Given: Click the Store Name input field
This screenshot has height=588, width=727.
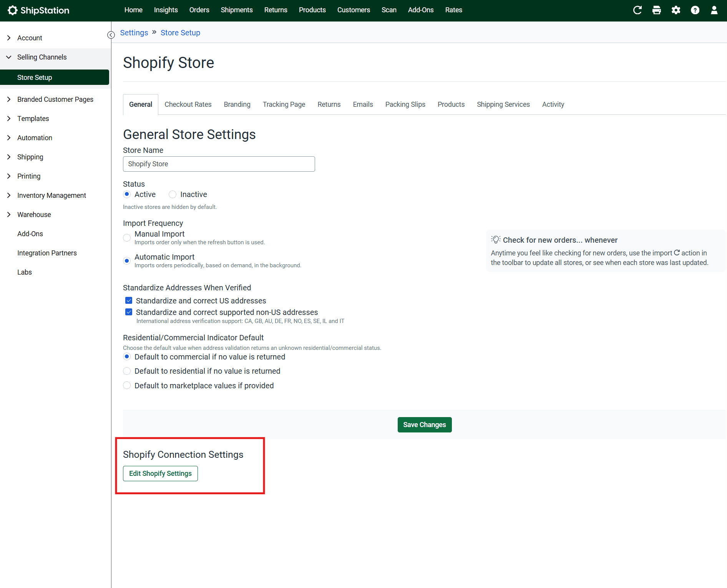Looking at the screenshot, I should click(219, 164).
